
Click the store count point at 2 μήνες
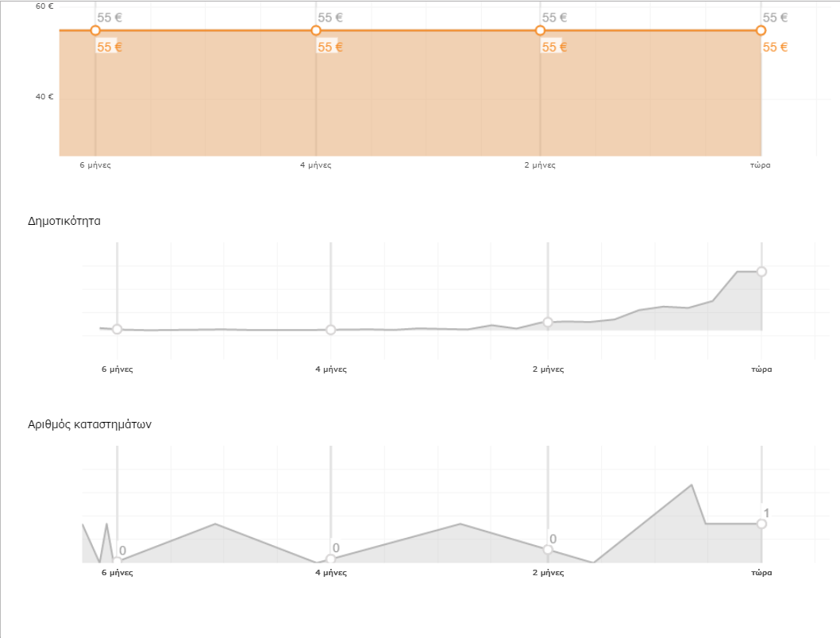point(548,550)
